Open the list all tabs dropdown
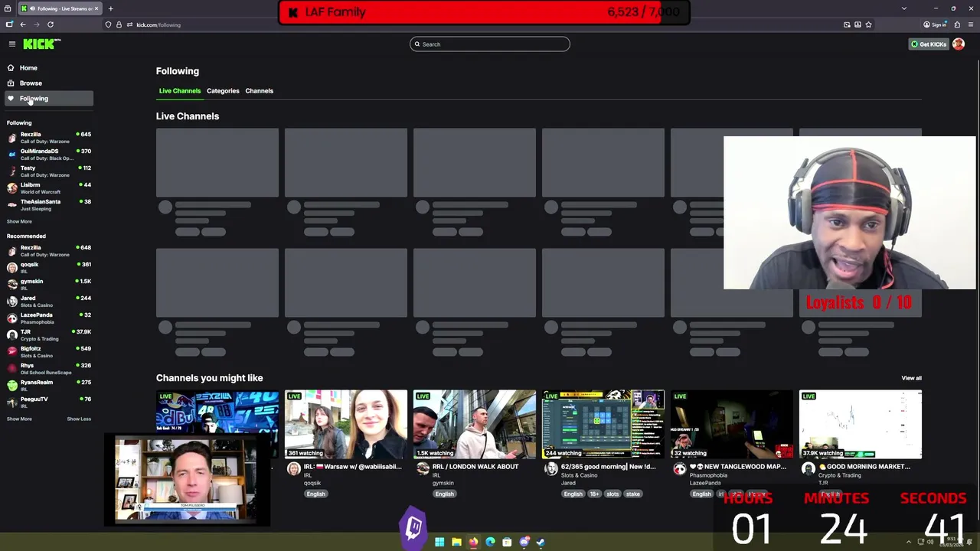 (x=904, y=8)
